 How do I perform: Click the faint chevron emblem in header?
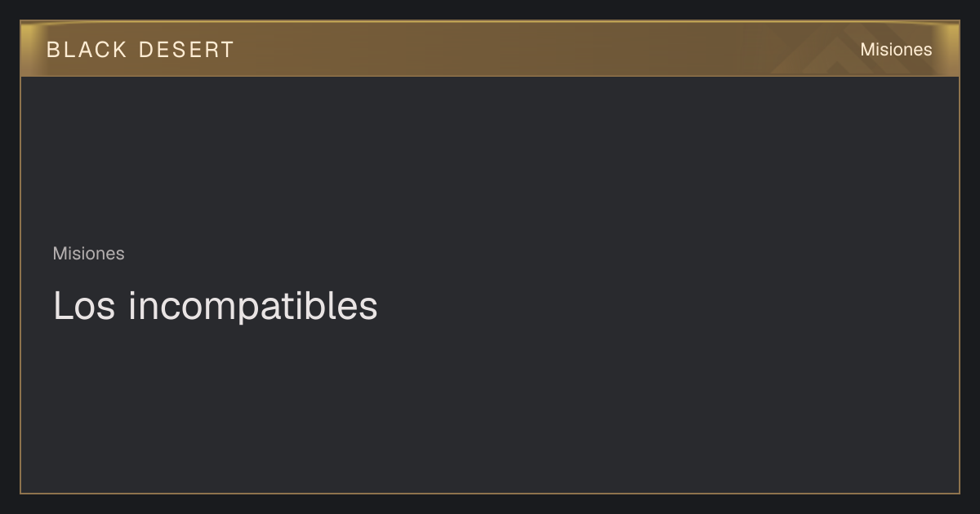point(841,51)
